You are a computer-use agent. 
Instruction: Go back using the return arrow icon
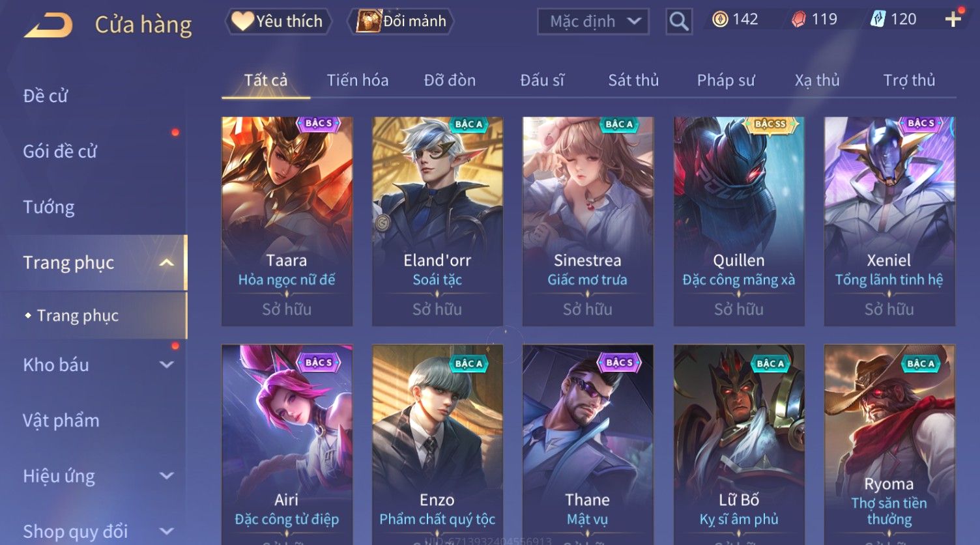[x=48, y=25]
